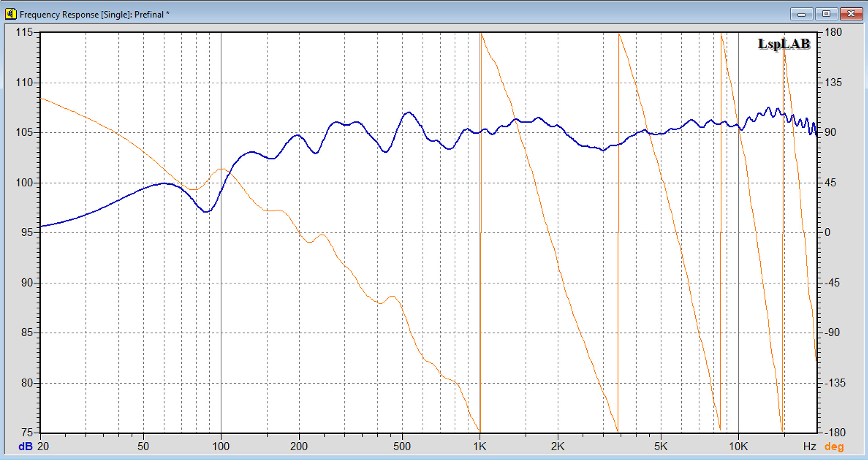Select the "135" degree phase tick label
This screenshot has height=460, width=868.
tap(833, 83)
